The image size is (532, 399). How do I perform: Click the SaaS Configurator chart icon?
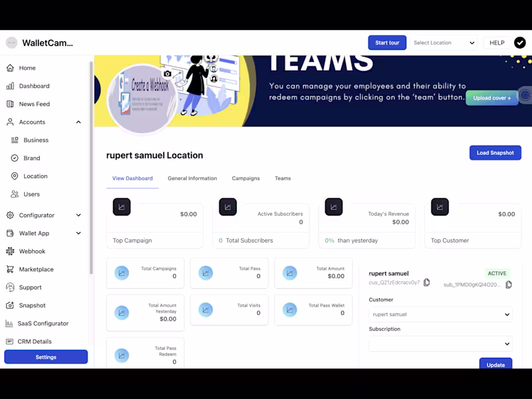pyautogui.click(x=9, y=323)
